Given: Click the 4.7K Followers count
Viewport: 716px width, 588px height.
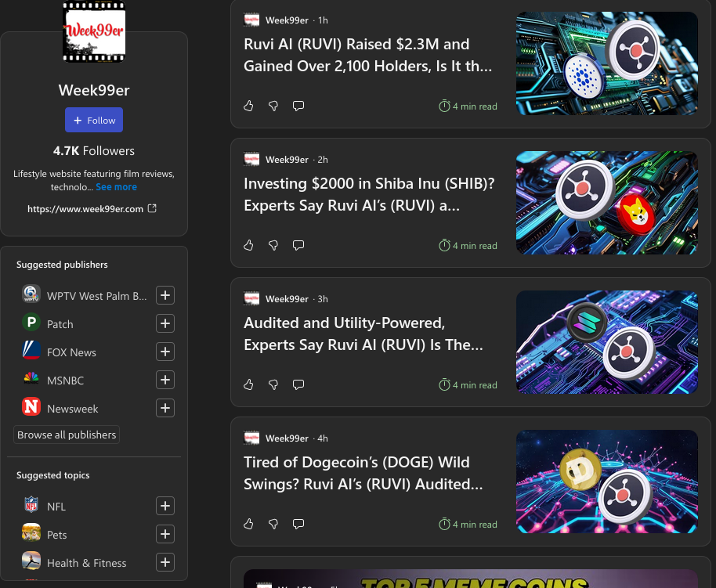Looking at the screenshot, I should (x=94, y=151).
